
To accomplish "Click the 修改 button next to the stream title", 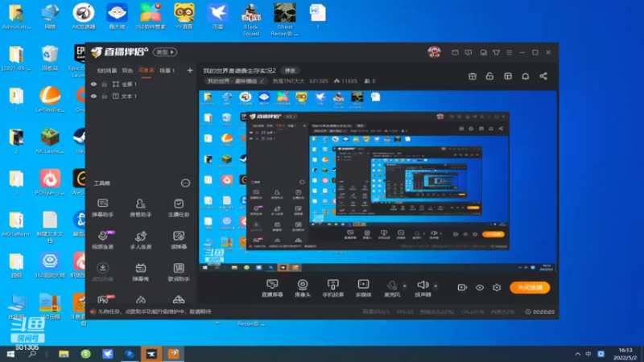I will 290,71.
